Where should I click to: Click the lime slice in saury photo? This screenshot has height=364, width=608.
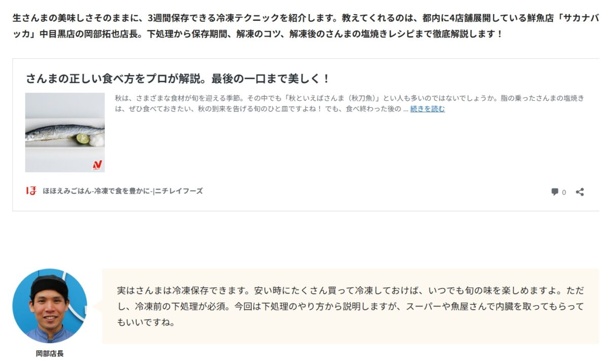[83, 138]
